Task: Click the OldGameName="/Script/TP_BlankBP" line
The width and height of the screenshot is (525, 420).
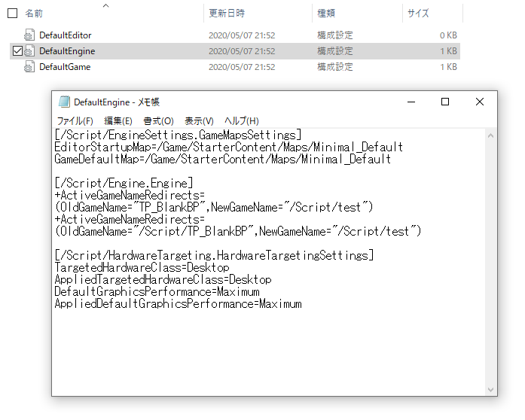Action: pyautogui.click(x=238, y=231)
